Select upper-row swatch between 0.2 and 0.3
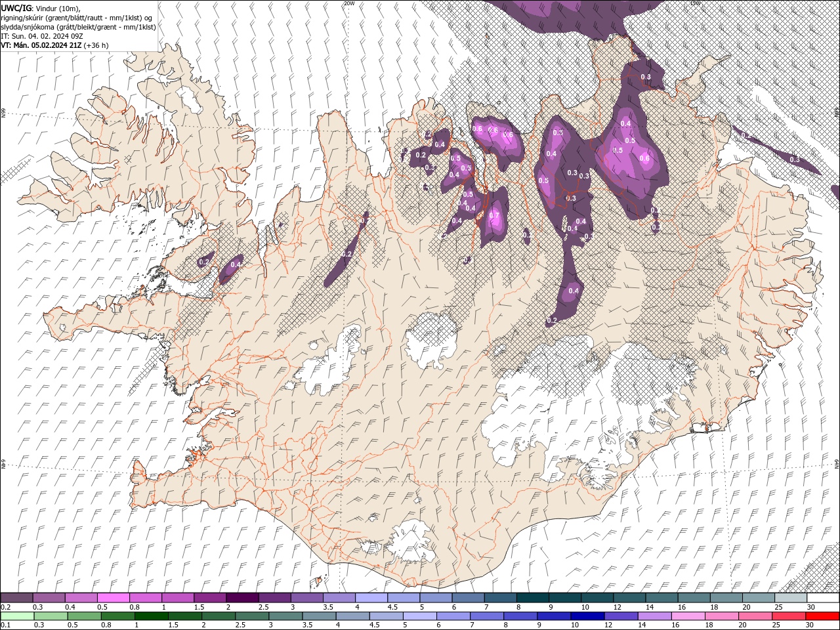 pyautogui.click(x=16, y=597)
